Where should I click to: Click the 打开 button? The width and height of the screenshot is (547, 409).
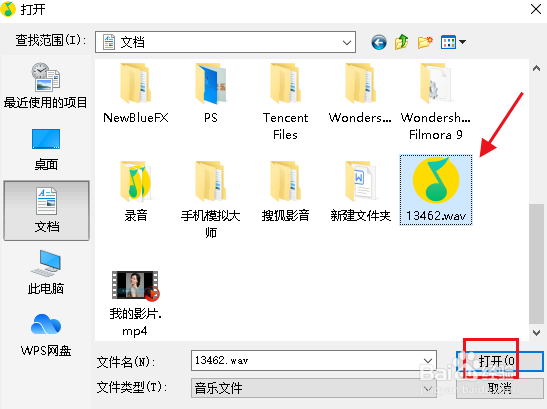click(500, 361)
